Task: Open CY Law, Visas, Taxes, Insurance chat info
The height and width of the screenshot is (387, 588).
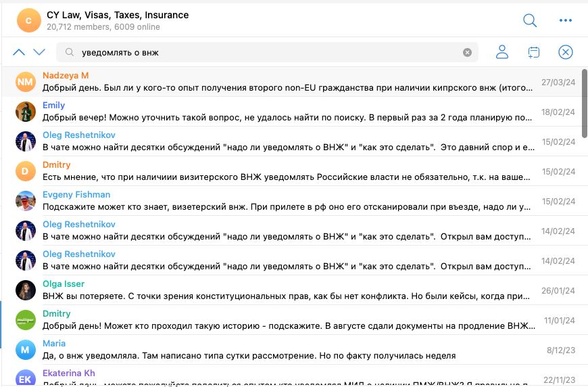Action: [118, 15]
